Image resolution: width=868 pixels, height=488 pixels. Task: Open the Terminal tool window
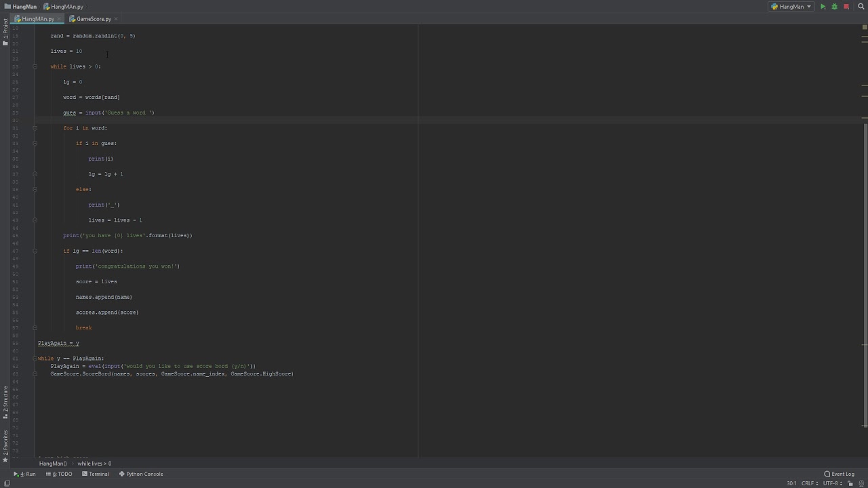(95, 474)
